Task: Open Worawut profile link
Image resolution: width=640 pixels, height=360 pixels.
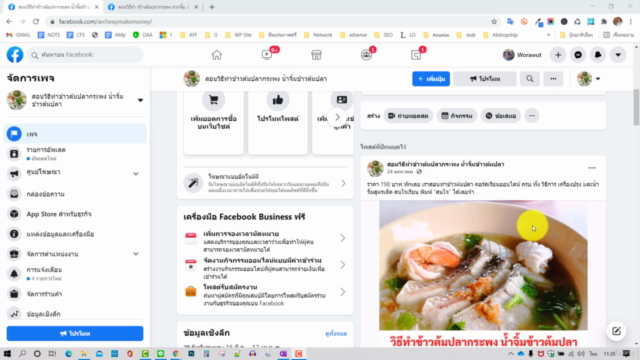Action: (x=522, y=55)
